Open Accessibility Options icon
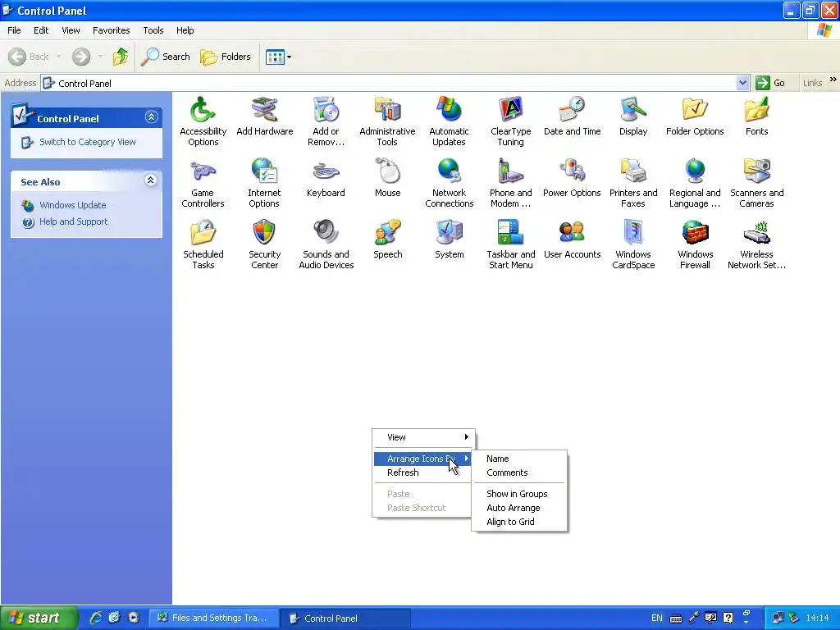The height and width of the screenshot is (630, 840). [x=203, y=110]
